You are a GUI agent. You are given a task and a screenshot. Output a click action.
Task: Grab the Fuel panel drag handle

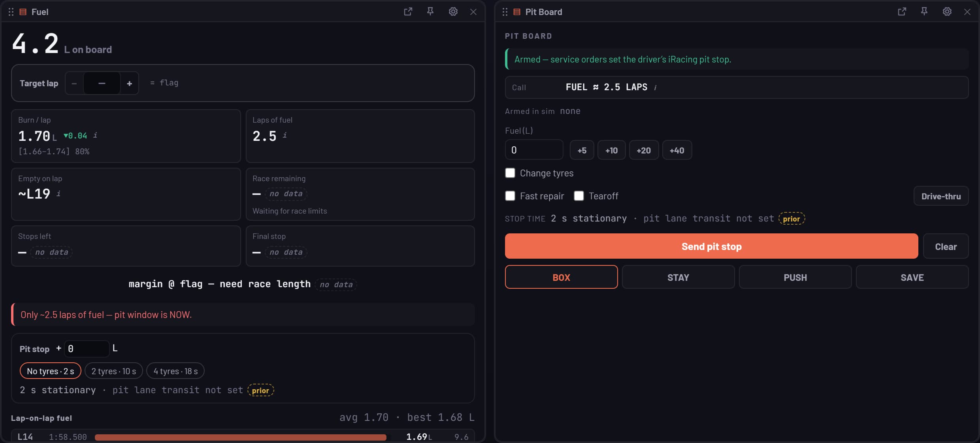pyautogui.click(x=11, y=12)
